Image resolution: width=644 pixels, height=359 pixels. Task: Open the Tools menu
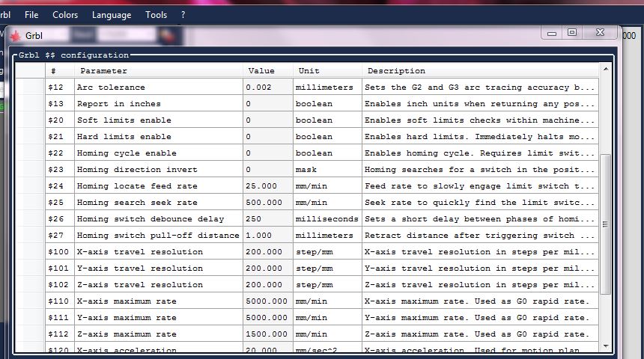coord(156,15)
